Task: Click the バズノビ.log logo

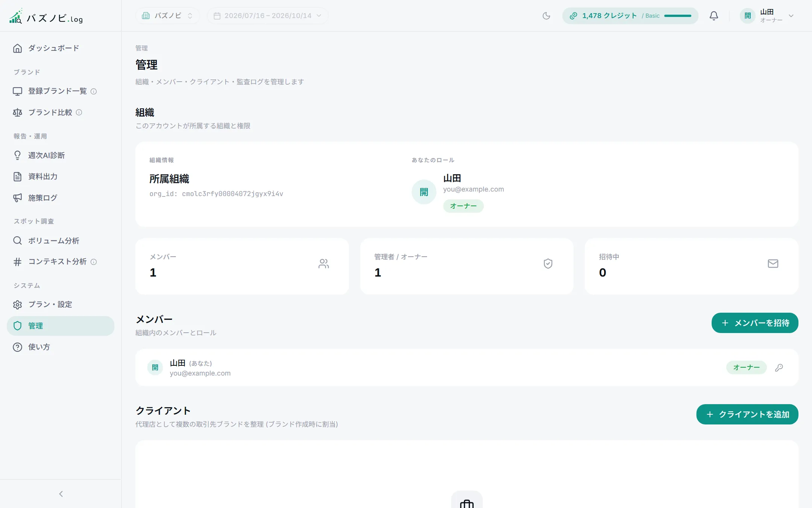Action: pyautogui.click(x=46, y=17)
